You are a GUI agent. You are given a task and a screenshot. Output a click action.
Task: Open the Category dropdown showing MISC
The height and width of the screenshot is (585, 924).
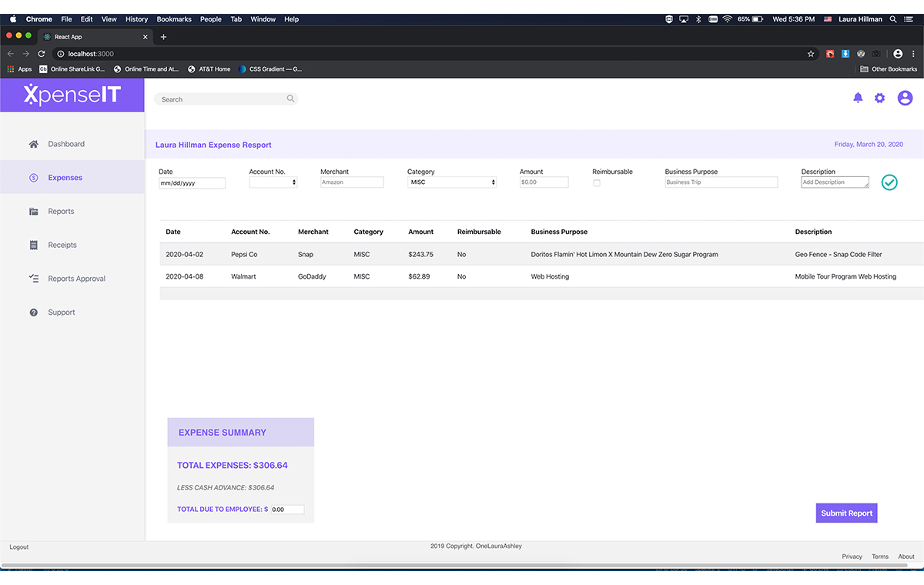coord(452,182)
